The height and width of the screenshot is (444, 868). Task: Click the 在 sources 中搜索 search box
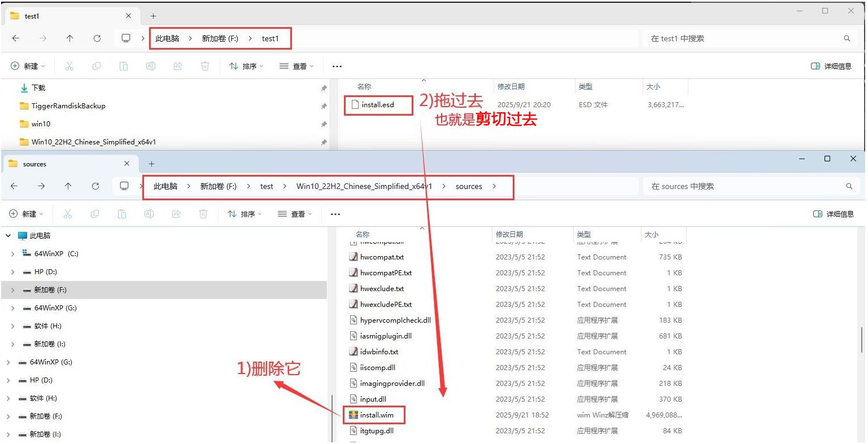[745, 186]
